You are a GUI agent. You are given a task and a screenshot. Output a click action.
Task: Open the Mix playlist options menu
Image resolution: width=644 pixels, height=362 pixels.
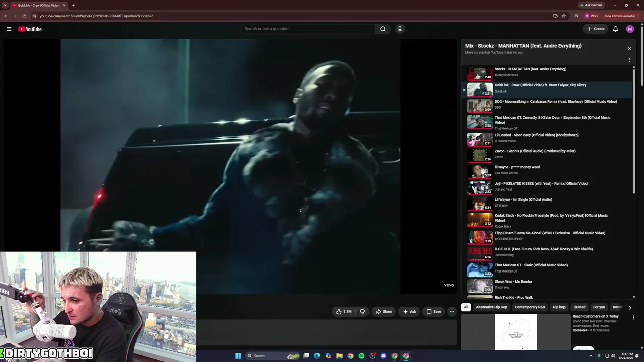629,60
